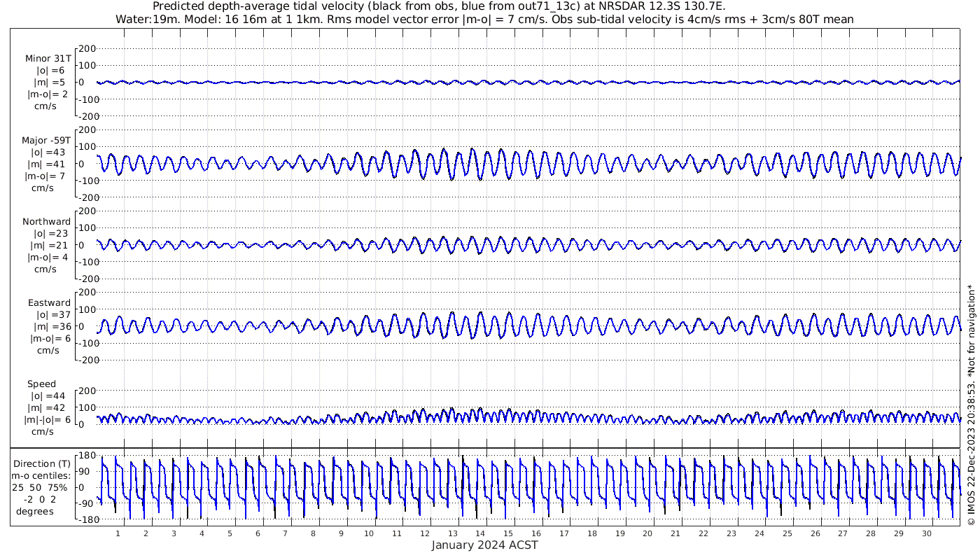The height and width of the screenshot is (560, 980).
Task: Select the "-90" tick on the Direction axis
Action: click(x=87, y=504)
